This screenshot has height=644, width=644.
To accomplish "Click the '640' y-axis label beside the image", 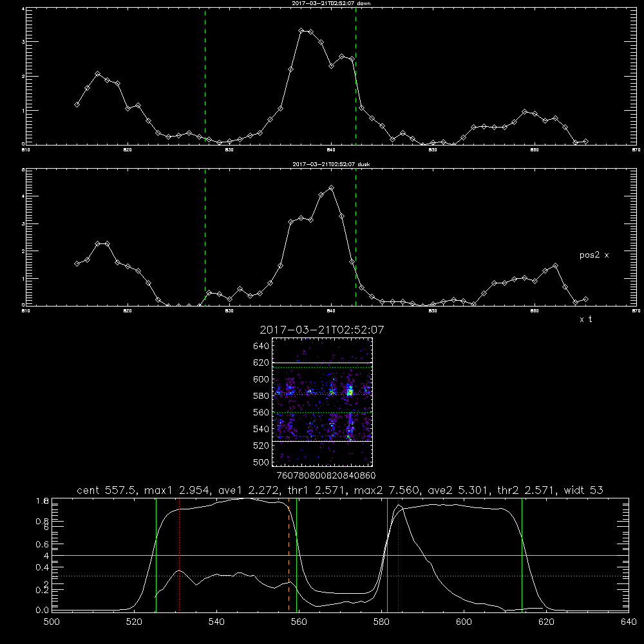I will coord(261,346).
